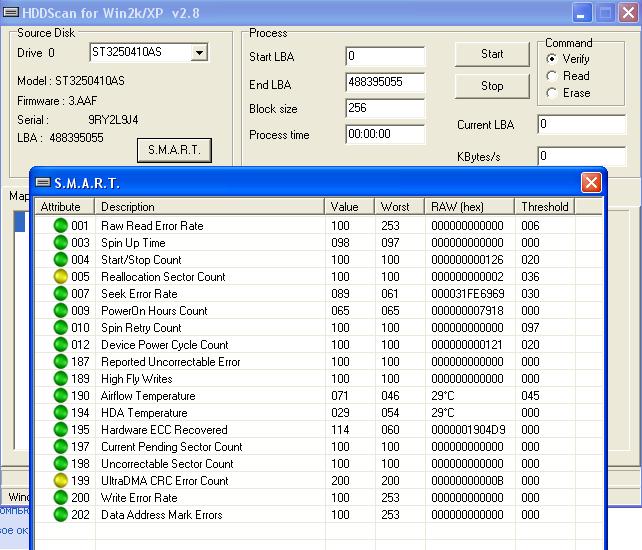Click green icon for Reported Uncorrectable Error
The width and height of the screenshot is (642, 550).
61,362
